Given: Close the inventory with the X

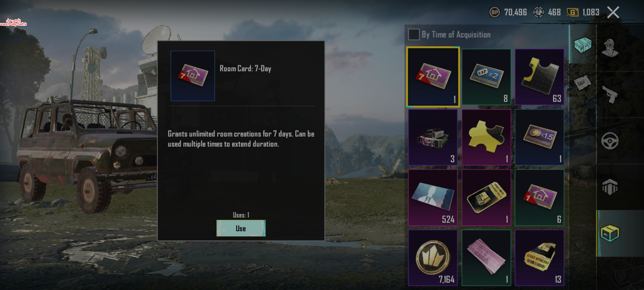Looking at the screenshot, I should (613, 12).
